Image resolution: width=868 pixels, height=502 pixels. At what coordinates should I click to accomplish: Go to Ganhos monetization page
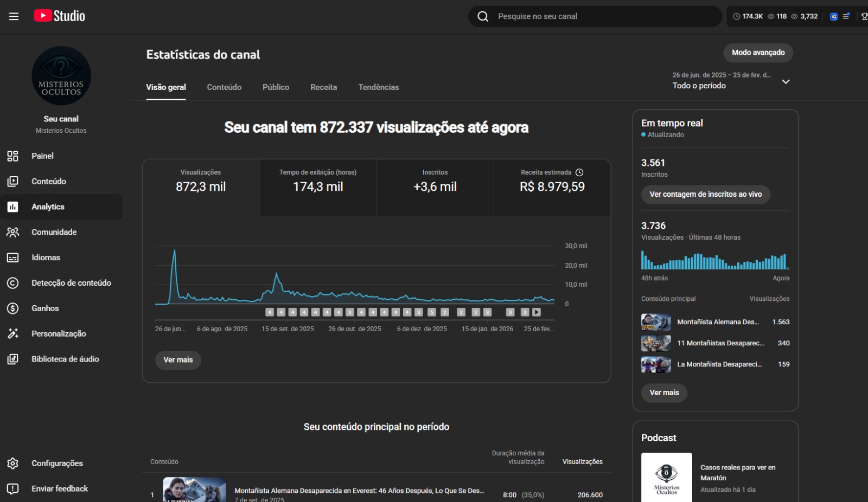pyautogui.click(x=45, y=308)
